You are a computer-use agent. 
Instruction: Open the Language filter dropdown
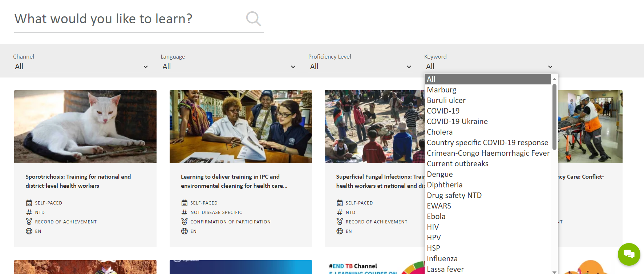pyautogui.click(x=228, y=67)
